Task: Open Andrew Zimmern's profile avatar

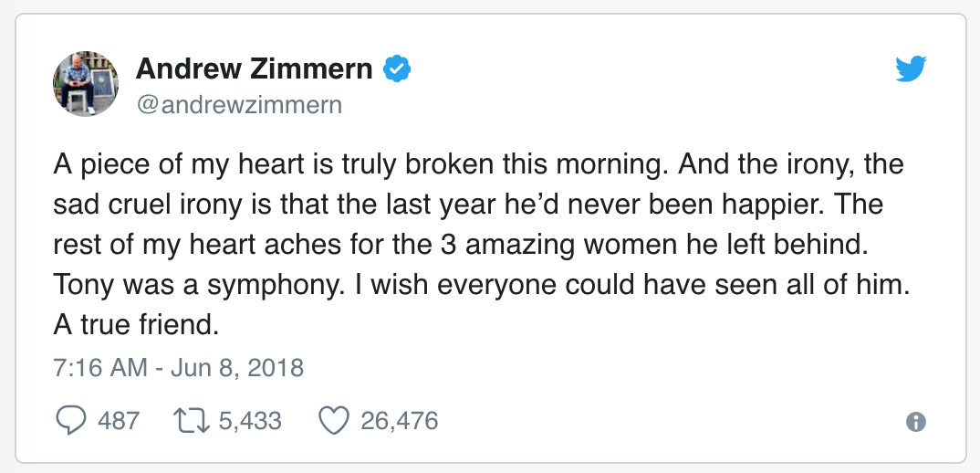Action: point(86,84)
